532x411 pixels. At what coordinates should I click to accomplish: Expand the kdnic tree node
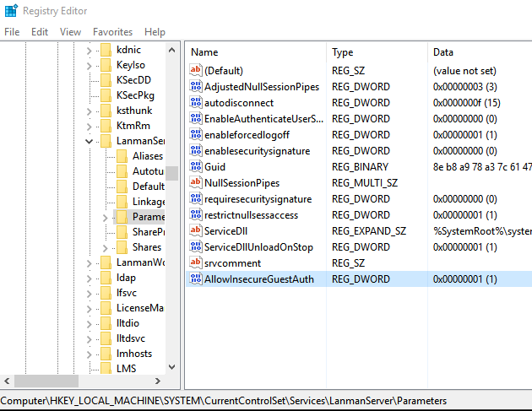click(89, 51)
